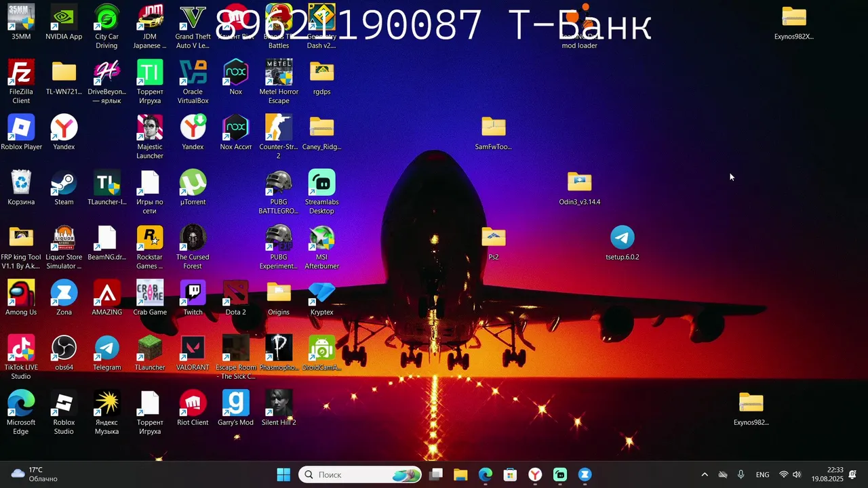Open Kryptex miner shortcut
This screenshot has height=488, width=868.
click(x=321, y=298)
